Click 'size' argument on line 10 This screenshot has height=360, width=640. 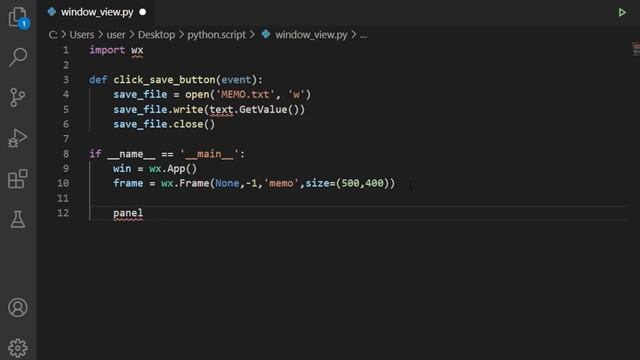point(317,183)
